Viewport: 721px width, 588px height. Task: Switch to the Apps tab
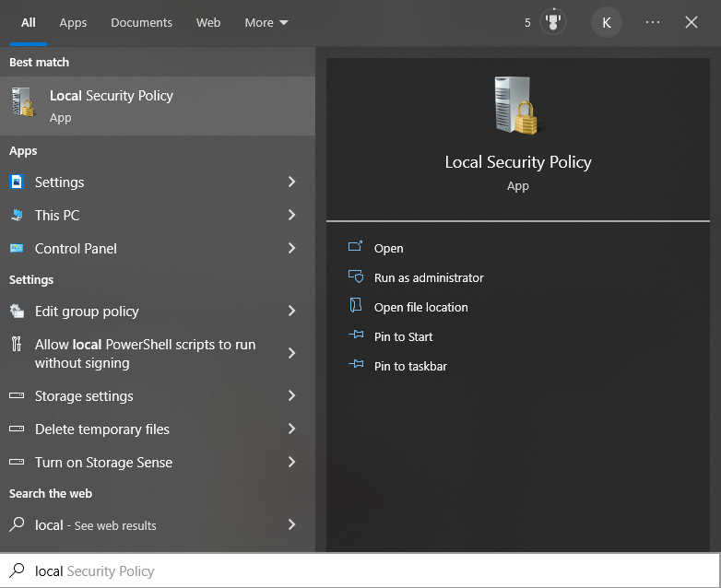[73, 22]
